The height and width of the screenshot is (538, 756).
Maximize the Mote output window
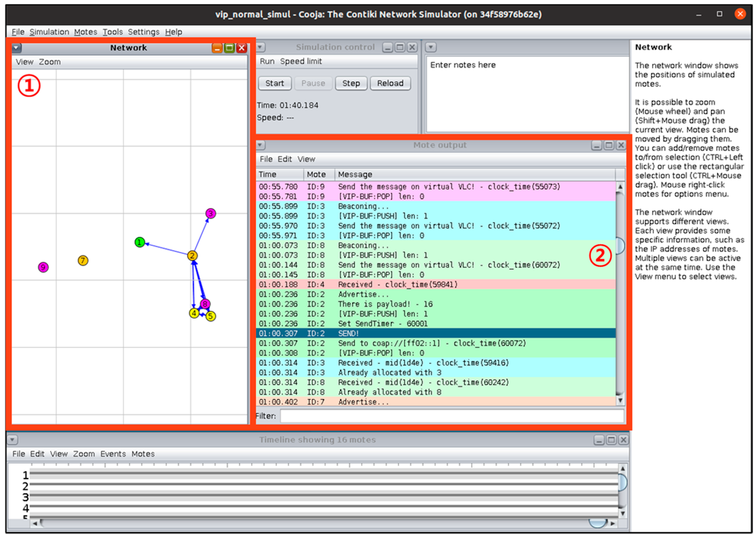coord(609,145)
